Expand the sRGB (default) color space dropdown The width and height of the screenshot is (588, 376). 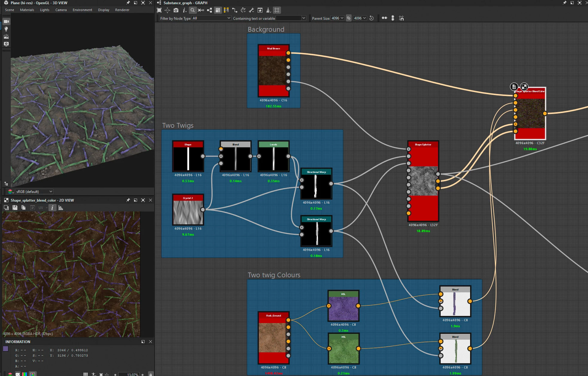point(34,191)
